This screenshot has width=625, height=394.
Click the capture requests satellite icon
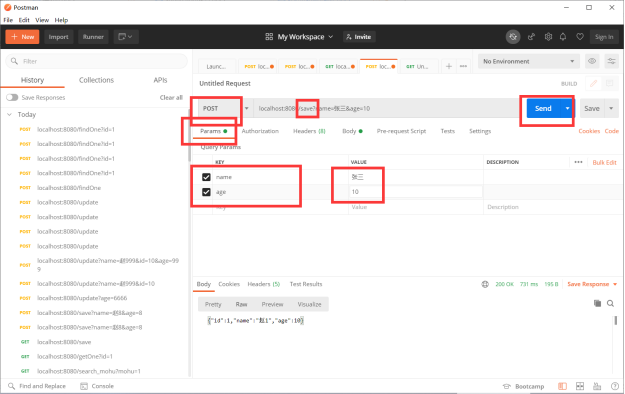coord(513,37)
